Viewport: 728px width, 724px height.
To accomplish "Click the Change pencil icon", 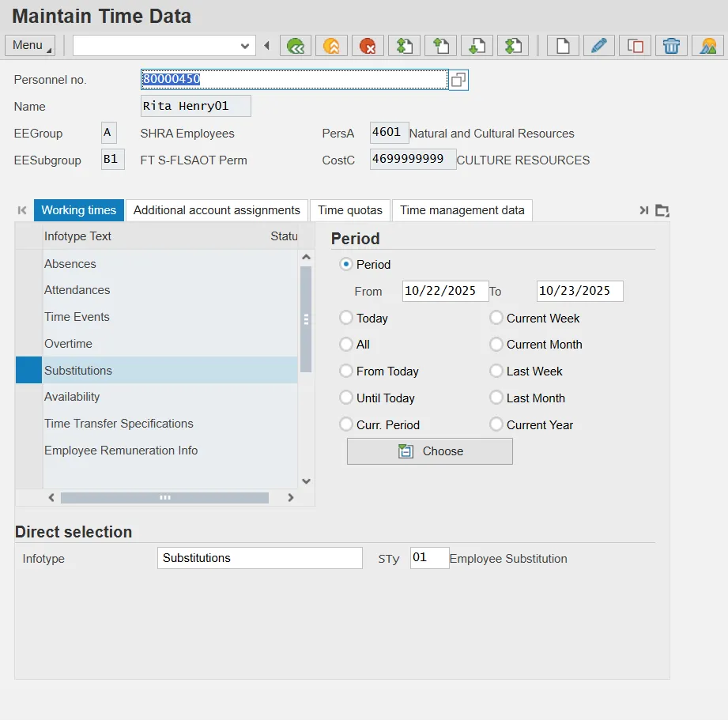I will [599, 46].
